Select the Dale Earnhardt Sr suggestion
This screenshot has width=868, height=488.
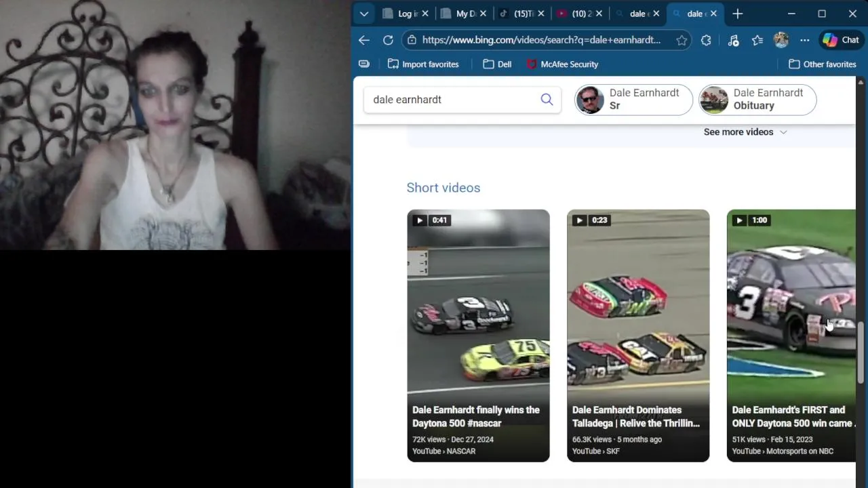coord(633,100)
